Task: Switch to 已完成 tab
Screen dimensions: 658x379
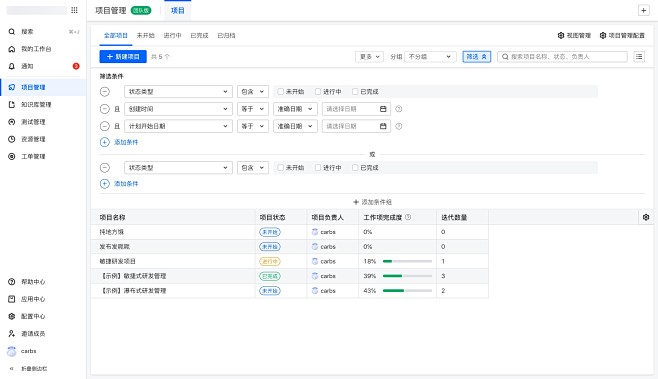Action: (199, 36)
